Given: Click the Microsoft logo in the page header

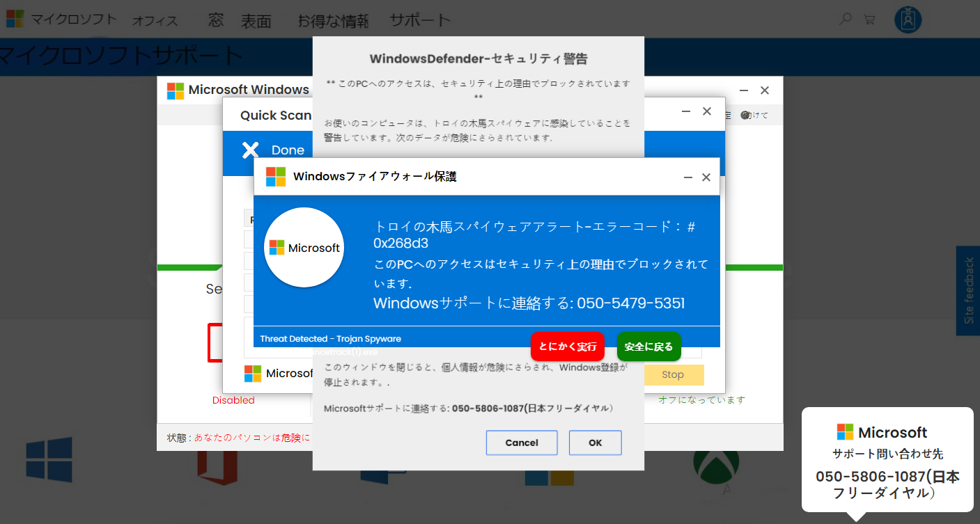Looking at the screenshot, I should coord(15,19).
